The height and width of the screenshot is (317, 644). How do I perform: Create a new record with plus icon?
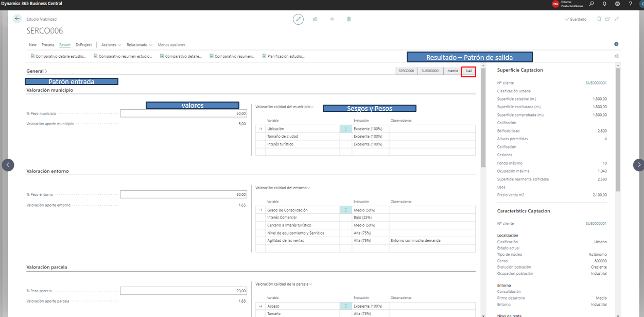pos(332,19)
